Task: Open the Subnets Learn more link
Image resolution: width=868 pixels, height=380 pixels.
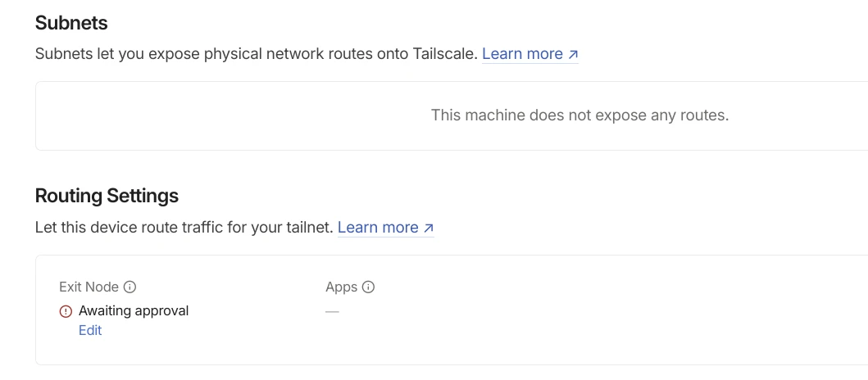Action: [522, 54]
